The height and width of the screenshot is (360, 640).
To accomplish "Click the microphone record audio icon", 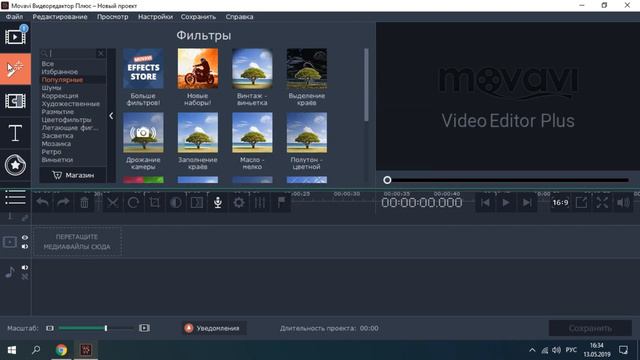I will (218, 202).
